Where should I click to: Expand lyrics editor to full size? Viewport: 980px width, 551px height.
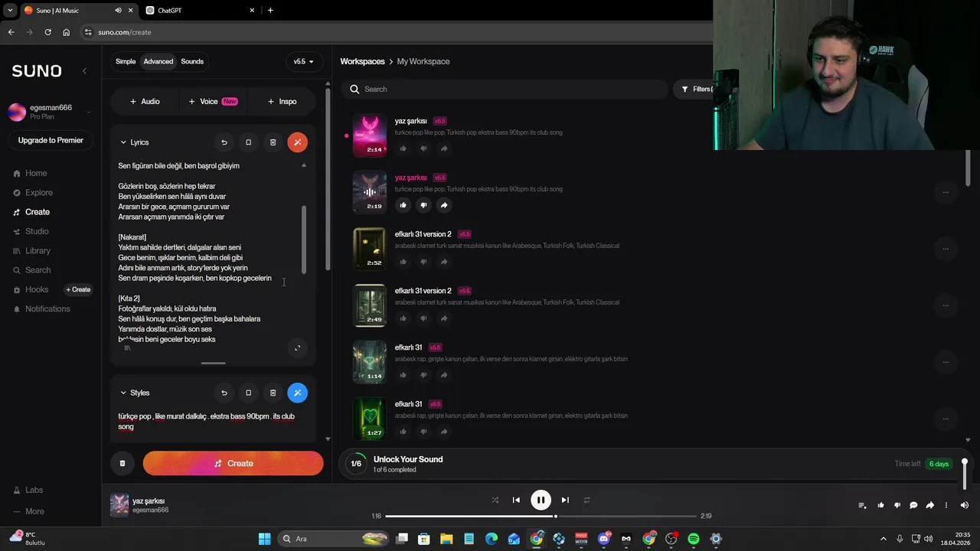298,348
